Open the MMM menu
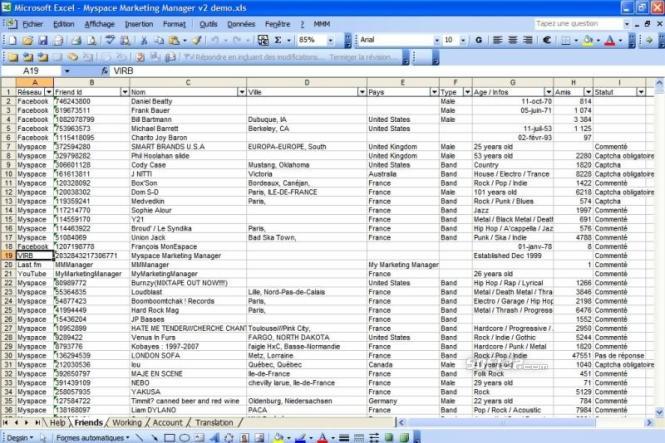The height and width of the screenshot is (443, 665). click(322, 24)
